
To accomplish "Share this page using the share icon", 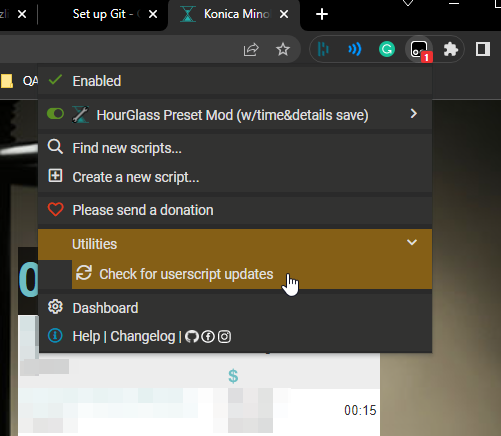I will click(251, 50).
